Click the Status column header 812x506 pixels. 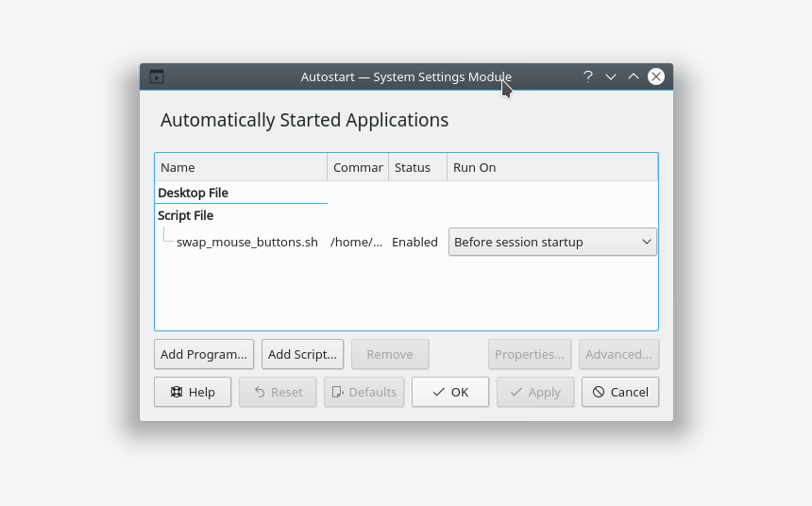pyautogui.click(x=416, y=167)
